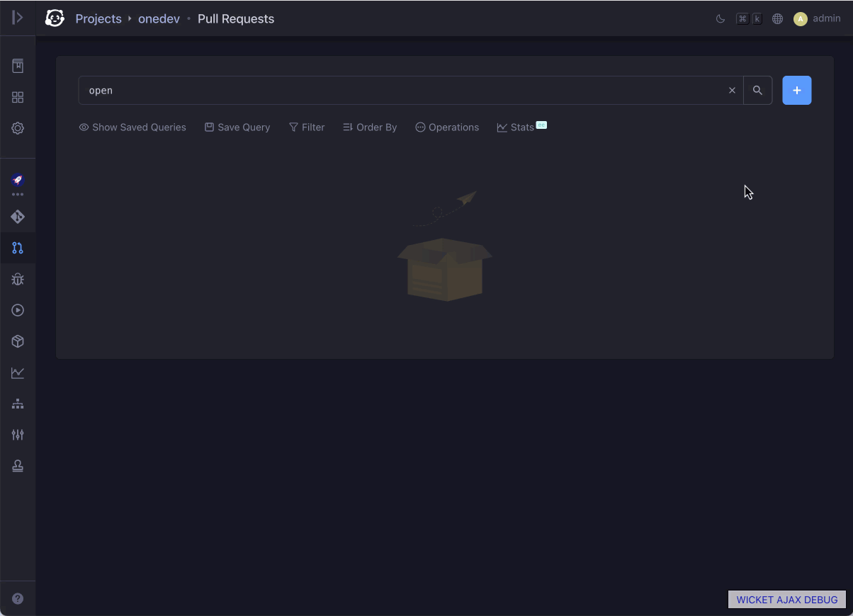The image size is (853, 616).
Task: Toggle dark mode with the moon icon
Action: pyautogui.click(x=720, y=18)
